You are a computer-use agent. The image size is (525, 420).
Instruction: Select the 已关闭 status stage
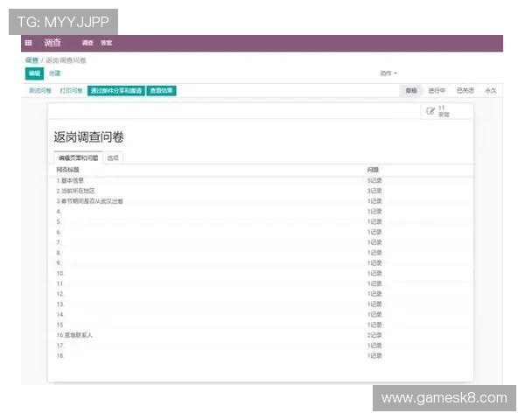click(x=465, y=90)
